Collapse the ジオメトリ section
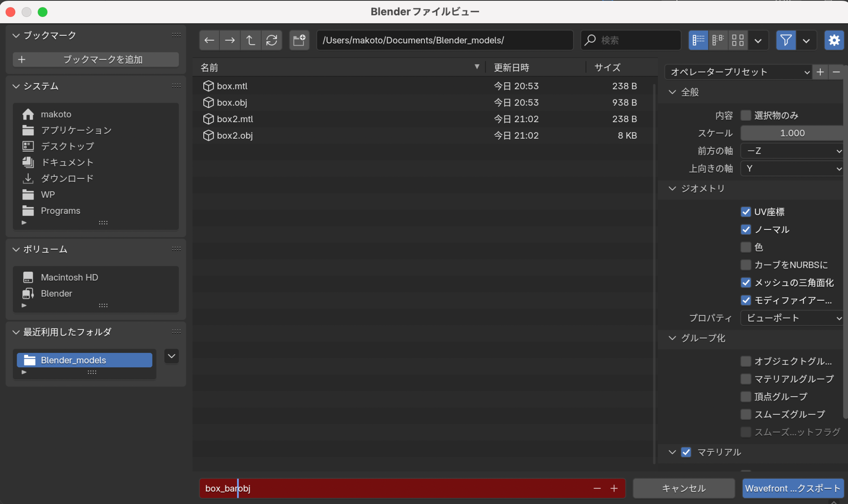 click(672, 188)
